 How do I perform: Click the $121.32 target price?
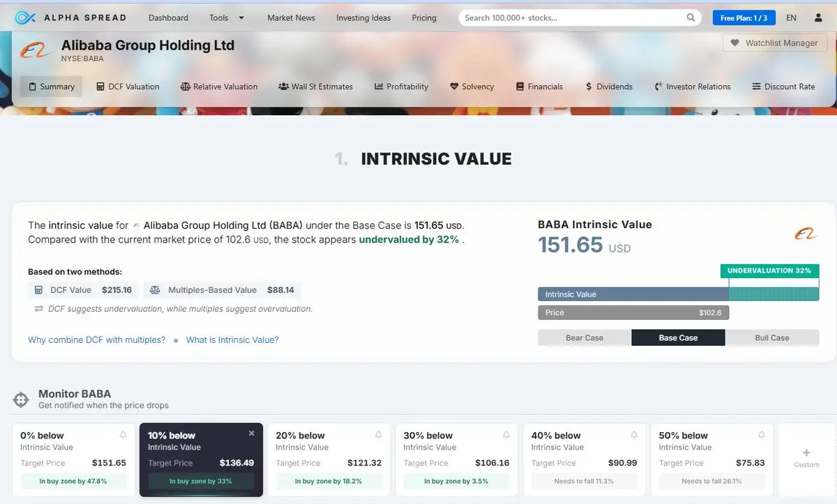tap(365, 463)
